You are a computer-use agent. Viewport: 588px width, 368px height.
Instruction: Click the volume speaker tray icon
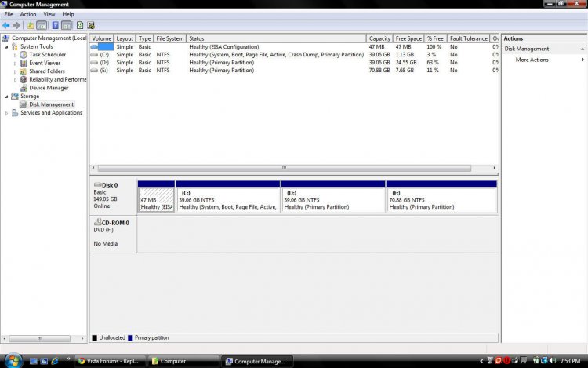click(x=553, y=360)
